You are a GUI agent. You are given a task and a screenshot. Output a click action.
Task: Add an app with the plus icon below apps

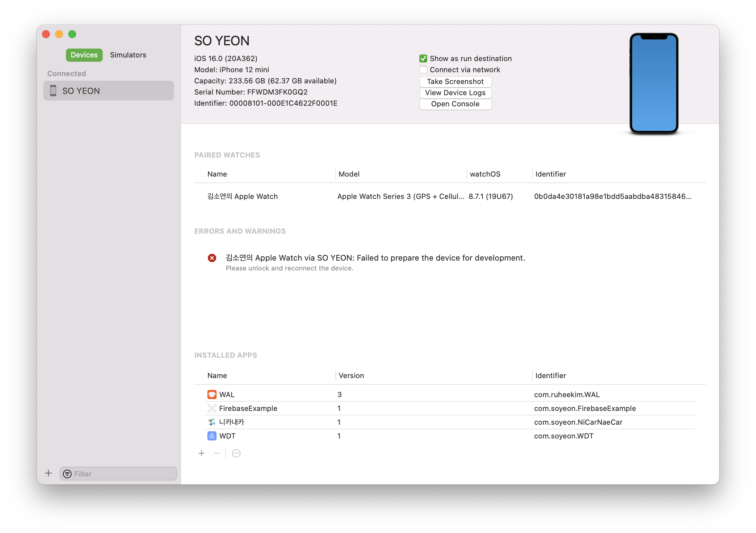pyautogui.click(x=201, y=453)
